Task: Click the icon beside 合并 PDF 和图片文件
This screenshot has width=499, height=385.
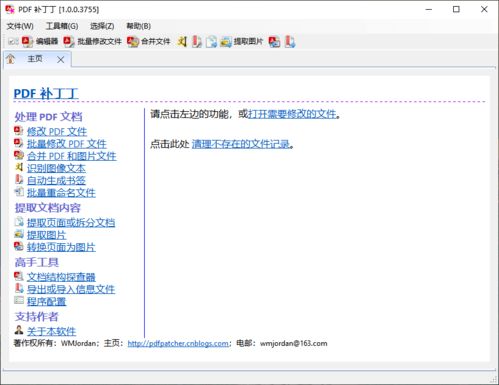Action: [x=19, y=155]
